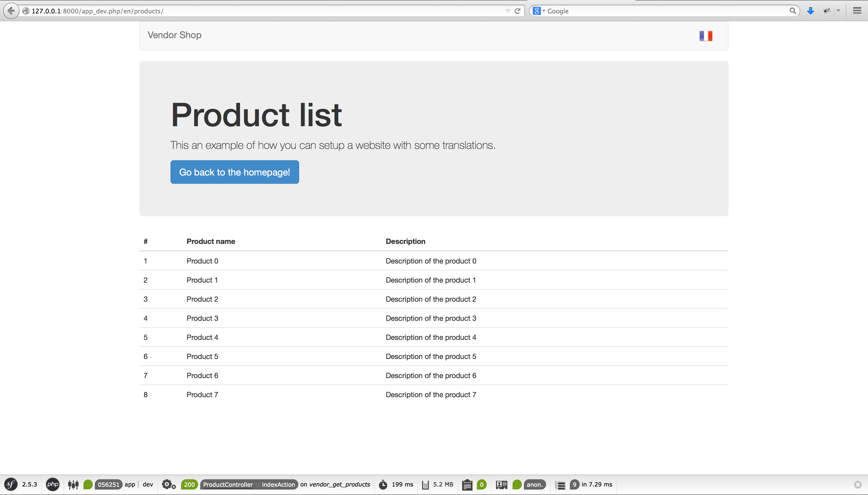Expand the browser add-on dropdown arrow

[838, 11]
